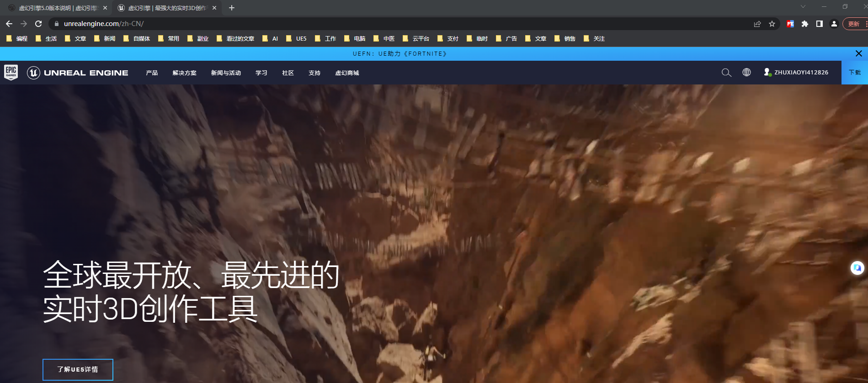Open the extensions puzzle icon

tap(805, 24)
